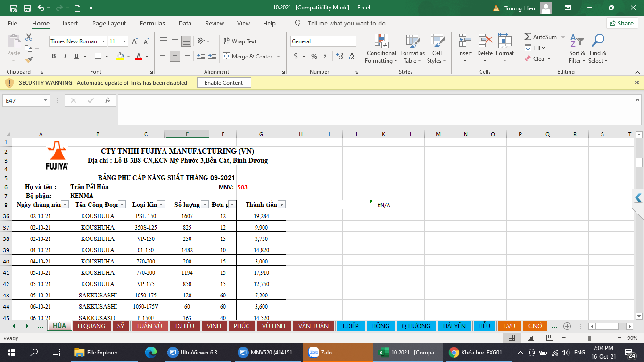Toggle Italic formatting
644x362 pixels.
coord(65,56)
